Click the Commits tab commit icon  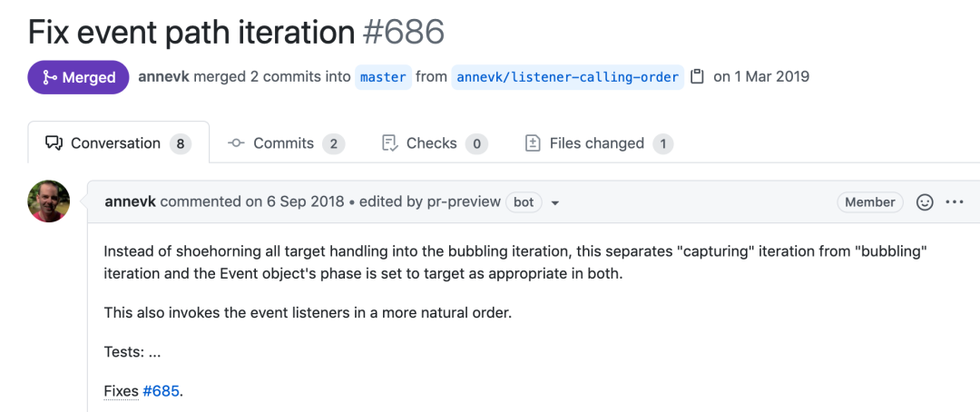[x=236, y=143]
